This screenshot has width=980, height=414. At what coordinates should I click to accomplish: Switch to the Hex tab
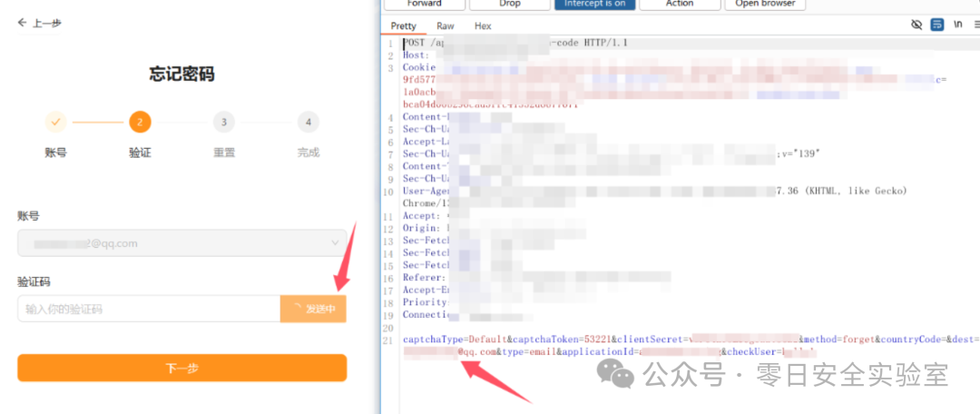[483, 25]
